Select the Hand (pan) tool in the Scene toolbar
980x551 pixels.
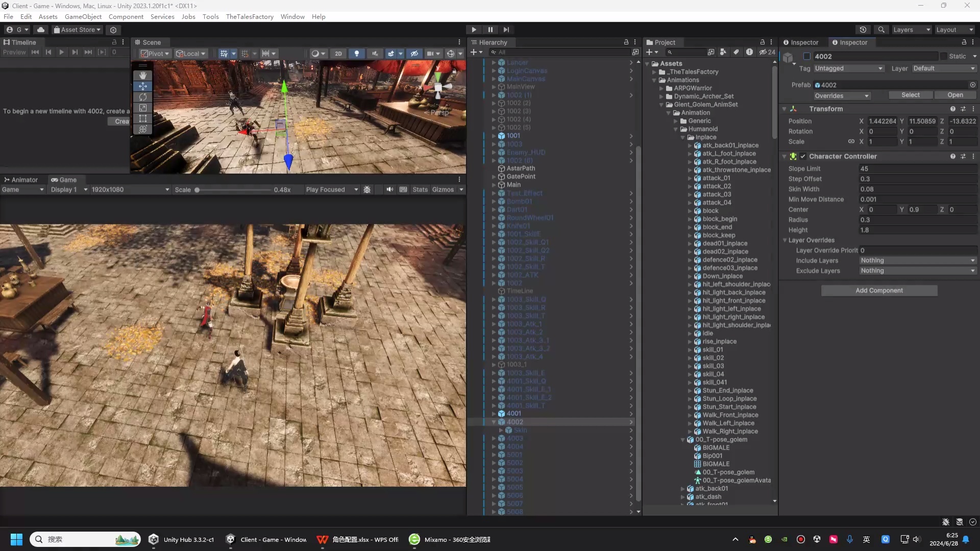(143, 76)
